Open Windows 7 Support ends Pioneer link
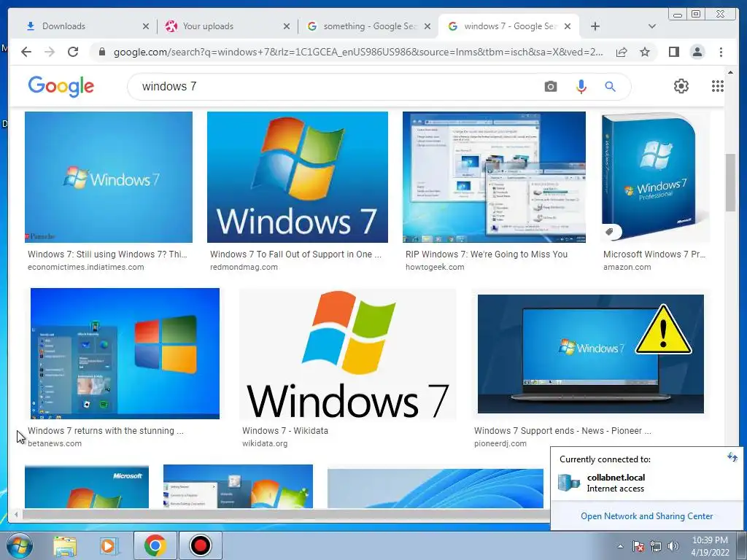747x560 pixels. click(x=562, y=430)
